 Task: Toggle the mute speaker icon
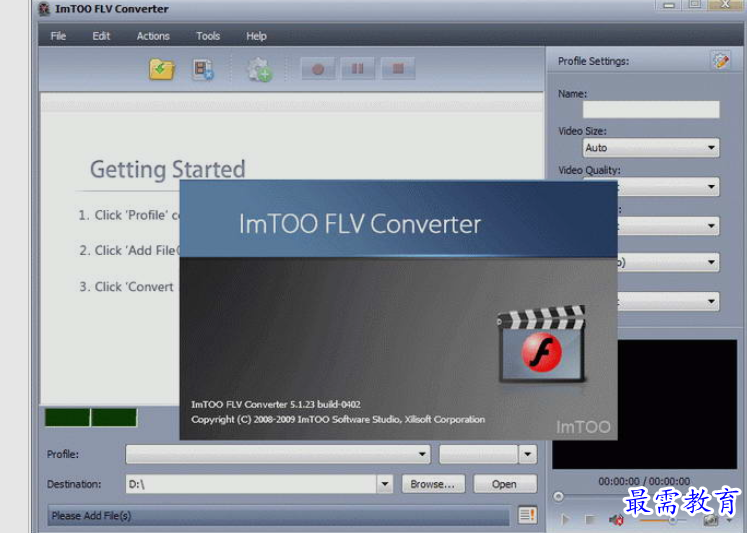[616, 520]
